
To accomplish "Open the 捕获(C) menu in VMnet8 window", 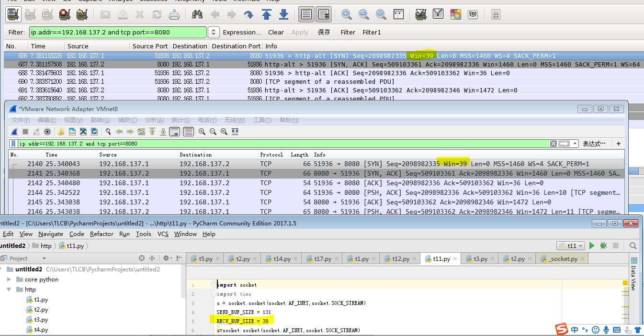I will [127, 120].
